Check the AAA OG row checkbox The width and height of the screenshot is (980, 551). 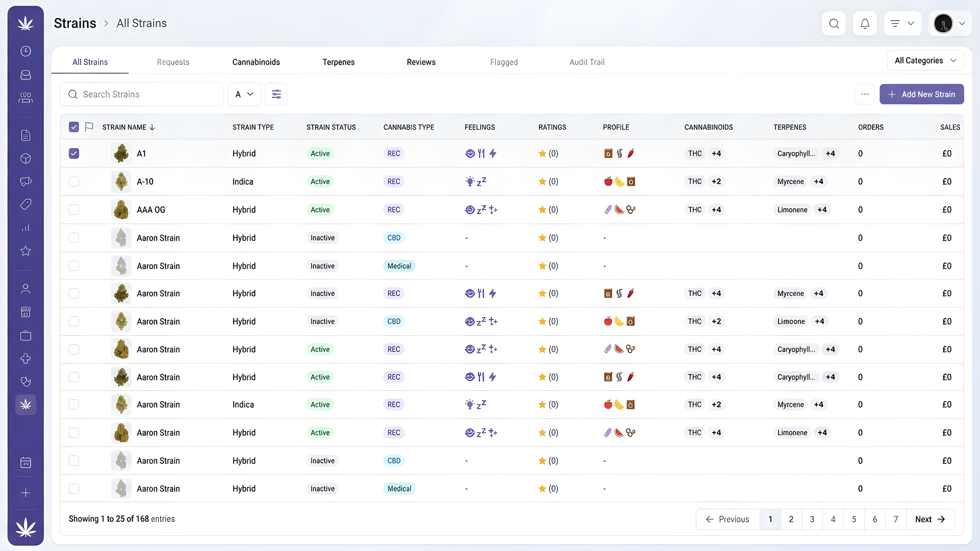coord(74,210)
